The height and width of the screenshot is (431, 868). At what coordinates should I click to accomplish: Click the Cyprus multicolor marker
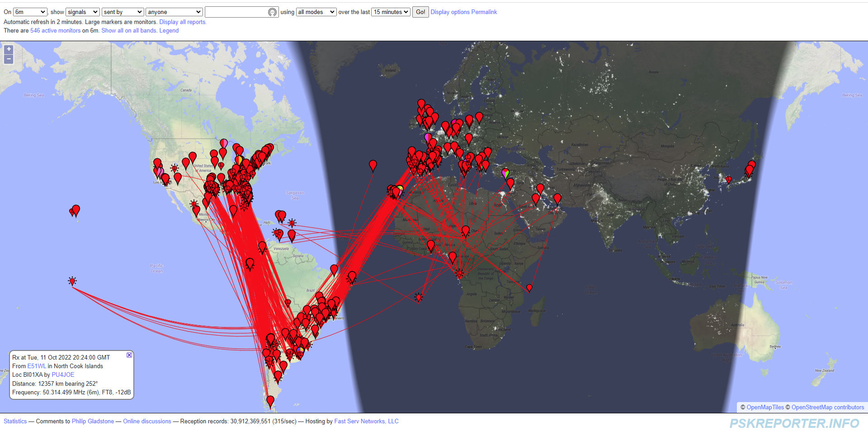(505, 173)
